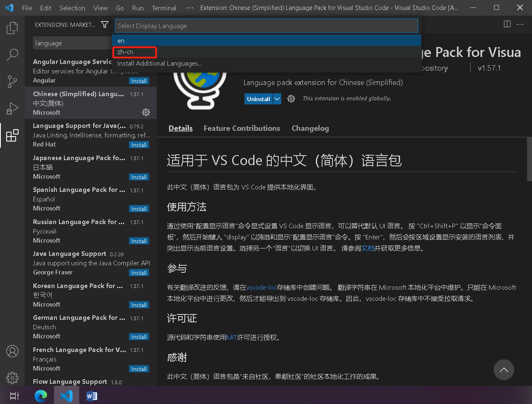Screen dimensions: 532x404
Task: Open the vscode-loc repository link
Action: [x=261, y=287]
